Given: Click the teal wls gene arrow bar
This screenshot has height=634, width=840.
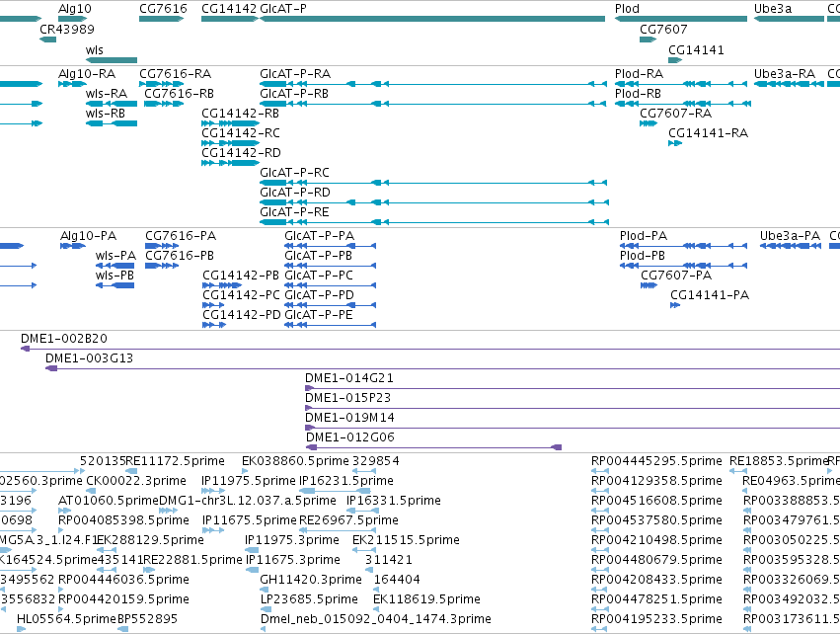Looking at the screenshot, I should pos(112,60).
